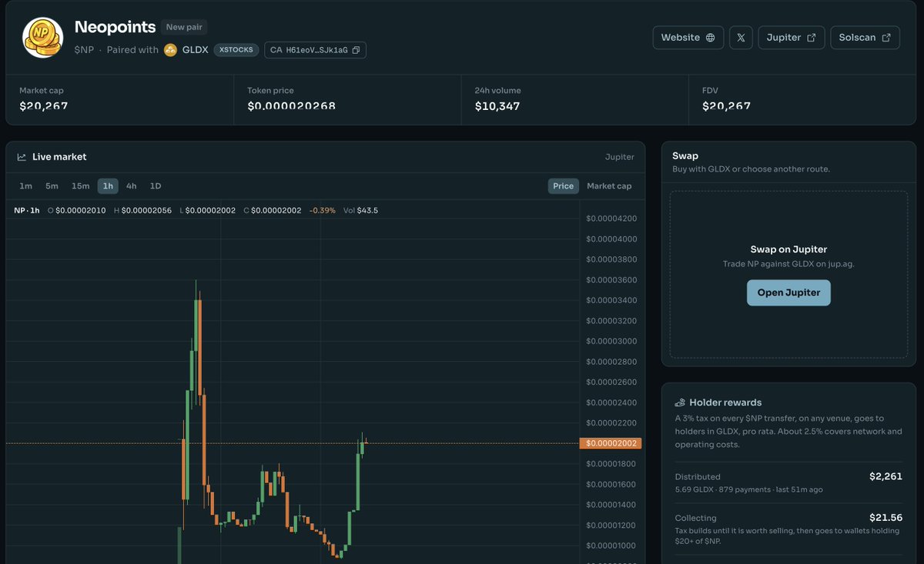The height and width of the screenshot is (564, 924).
Task: Click the $0.00004200 price axis label
Action: (611, 219)
